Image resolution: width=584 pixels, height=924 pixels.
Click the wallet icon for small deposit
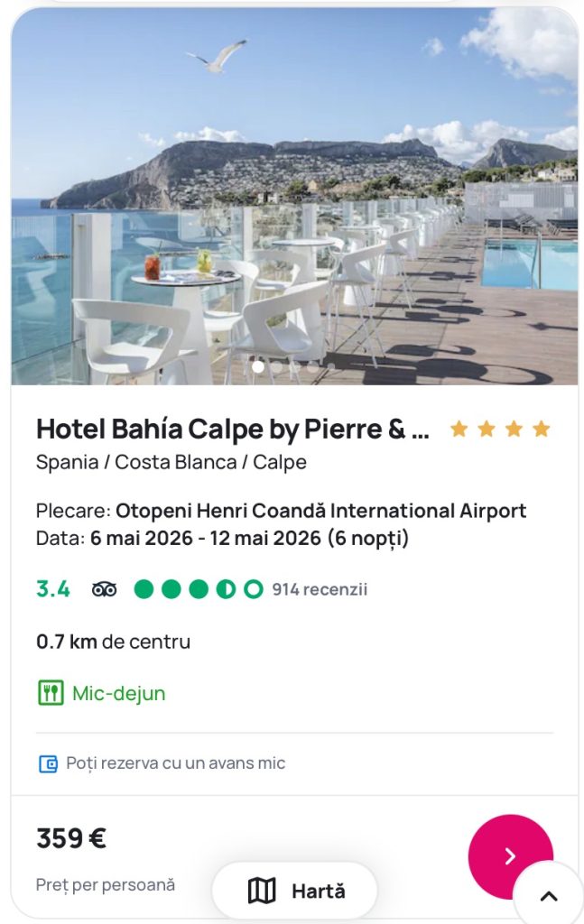click(48, 763)
